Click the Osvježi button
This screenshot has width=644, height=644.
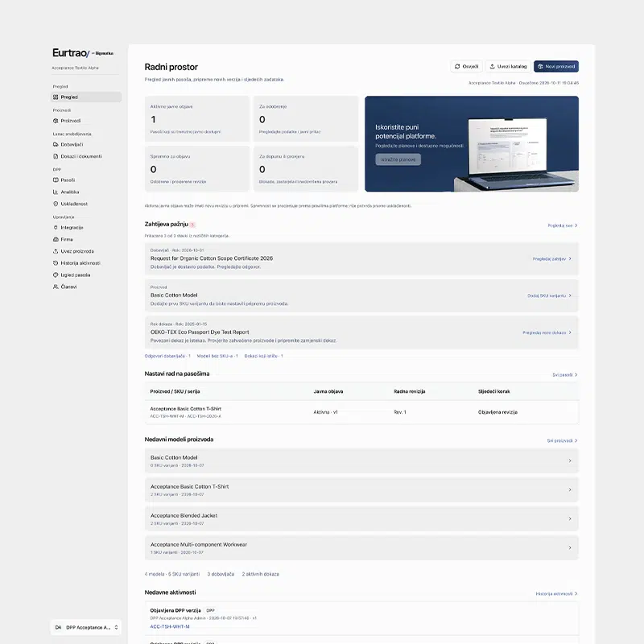coord(466,67)
